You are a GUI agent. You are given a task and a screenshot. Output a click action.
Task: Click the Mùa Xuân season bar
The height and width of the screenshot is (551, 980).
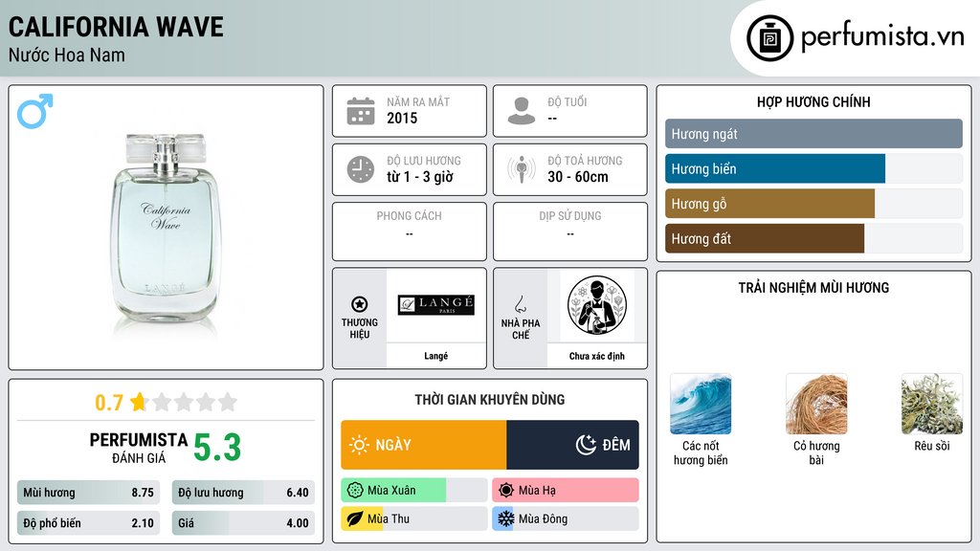(414, 491)
